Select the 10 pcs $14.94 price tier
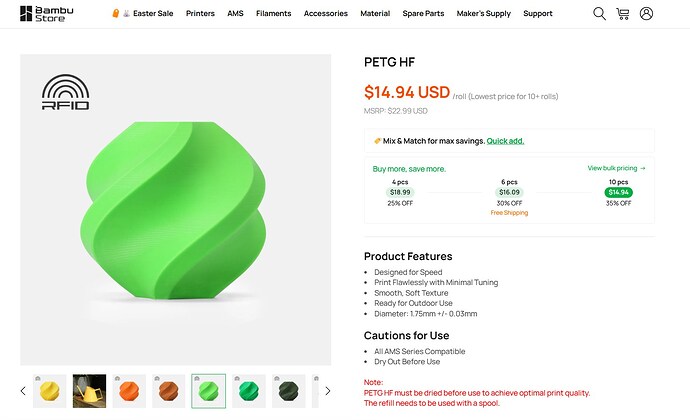 click(618, 192)
